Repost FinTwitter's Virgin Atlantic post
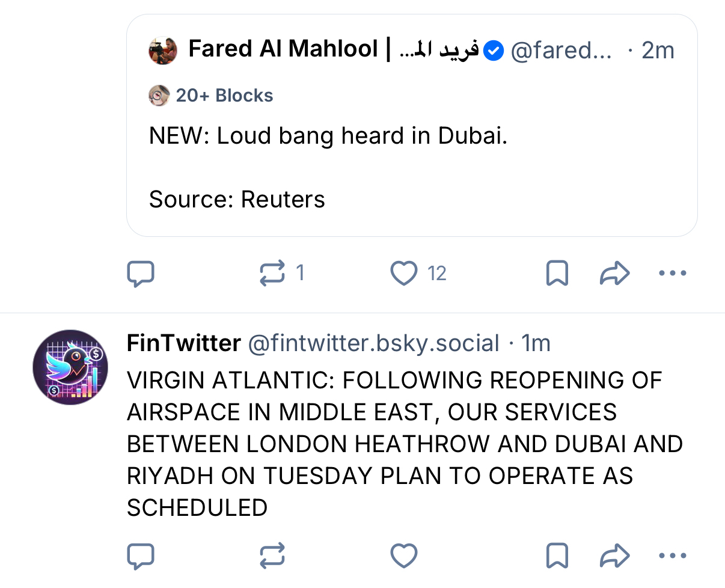725x588 pixels. [272, 556]
